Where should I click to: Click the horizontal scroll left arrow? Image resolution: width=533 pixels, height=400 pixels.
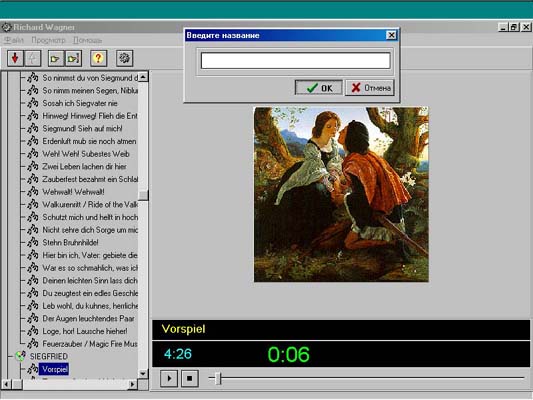coord(6,385)
